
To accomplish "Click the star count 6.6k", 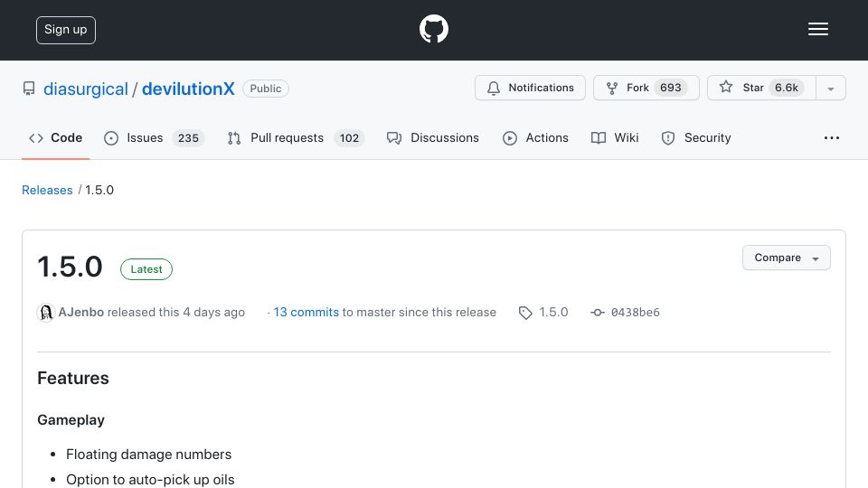I will coord(786,88).
